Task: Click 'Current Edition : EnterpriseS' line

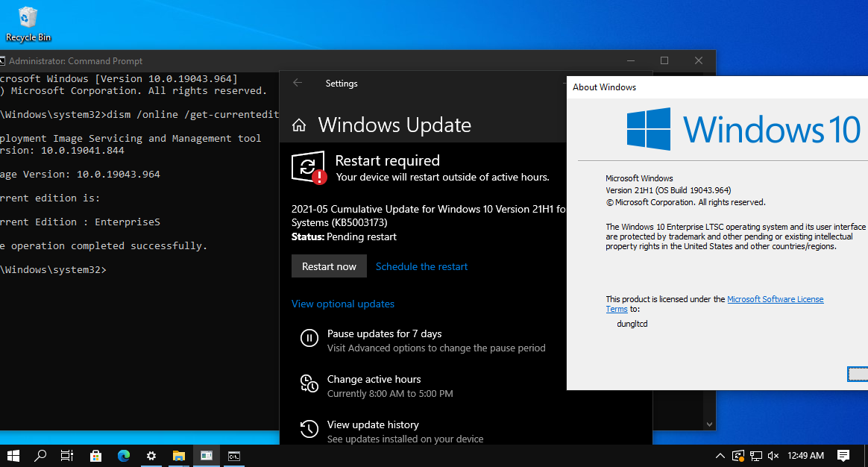Action: 81,222
